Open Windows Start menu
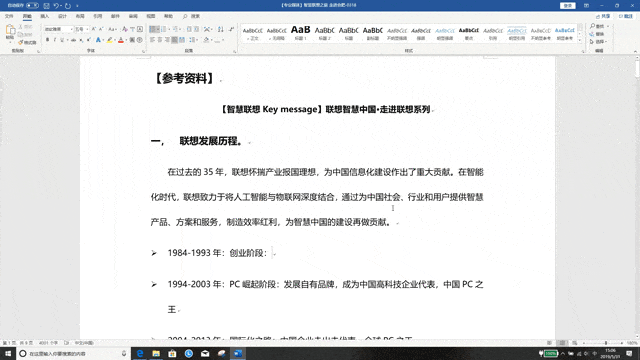Screen dimensions: 640x360 8,353
